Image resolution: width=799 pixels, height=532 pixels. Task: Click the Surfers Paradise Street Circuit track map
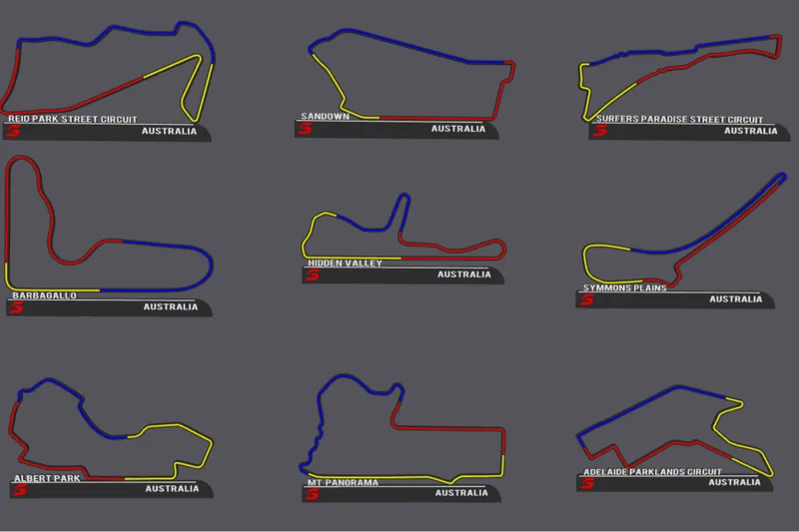[680, 78]
